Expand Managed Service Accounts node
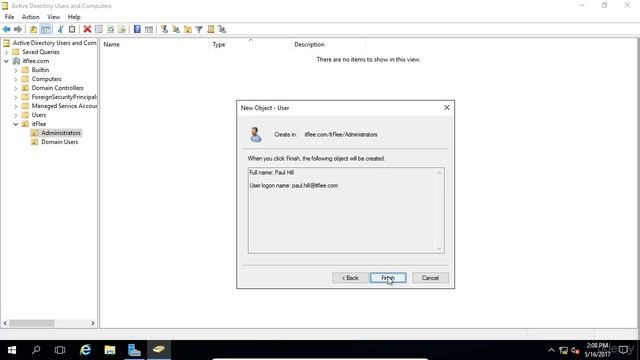The height and width of the screenshot is (360, 640). pyautogui.click(x=16, y=106)
